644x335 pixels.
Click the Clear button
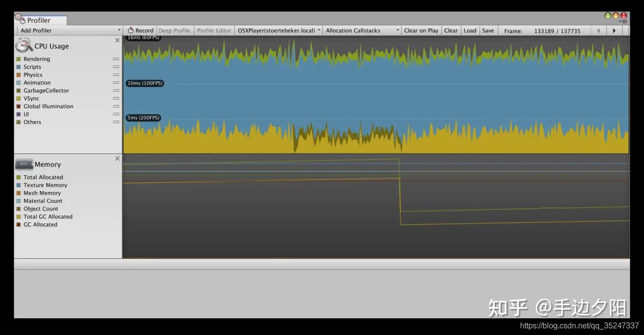[451, 30]
